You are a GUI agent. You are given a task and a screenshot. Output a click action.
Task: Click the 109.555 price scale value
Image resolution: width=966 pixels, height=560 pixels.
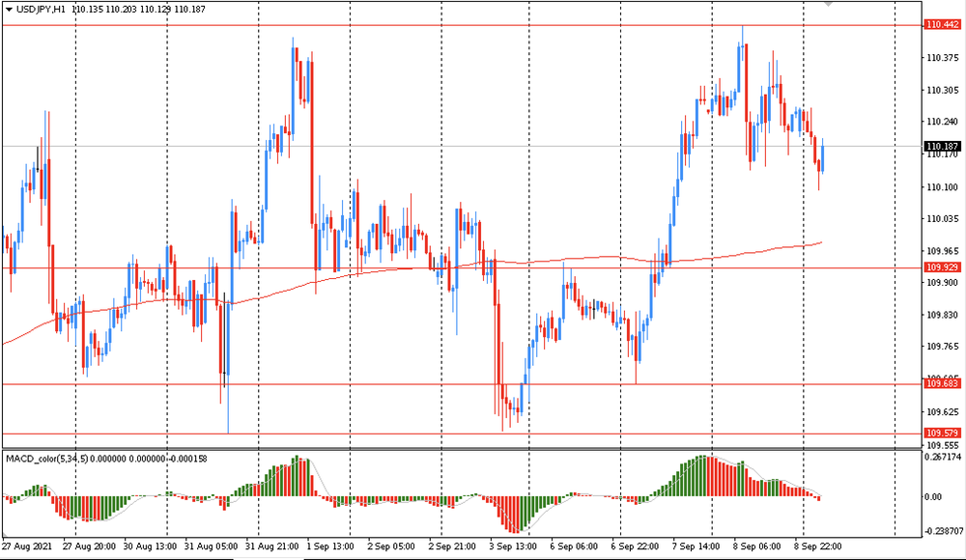[x=943, y=445]
